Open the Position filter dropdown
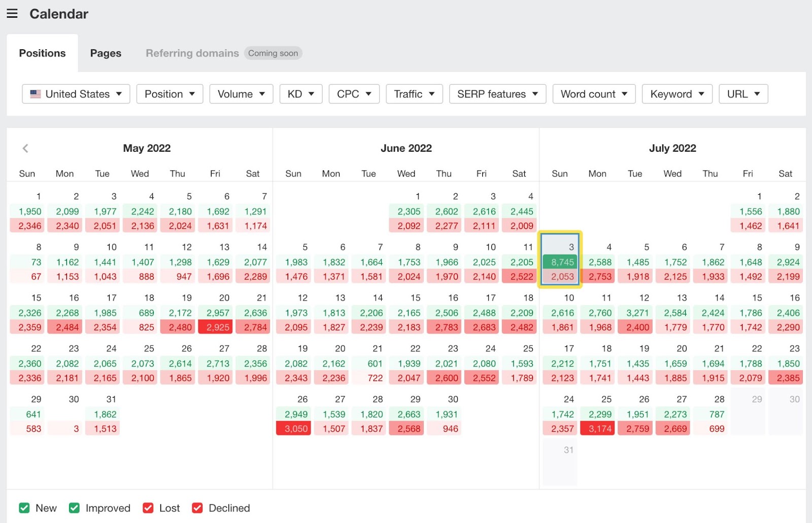 tap(170, 94)
